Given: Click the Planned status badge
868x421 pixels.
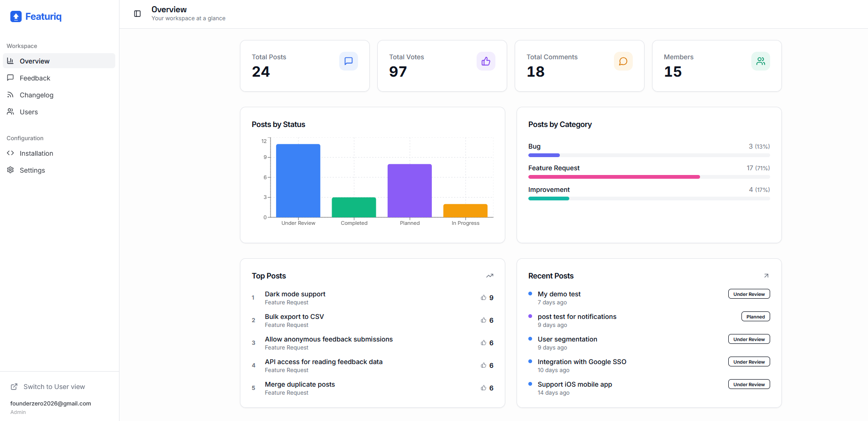Looking at the screenshot, I should pyautogui.click(x=755, y=317).
